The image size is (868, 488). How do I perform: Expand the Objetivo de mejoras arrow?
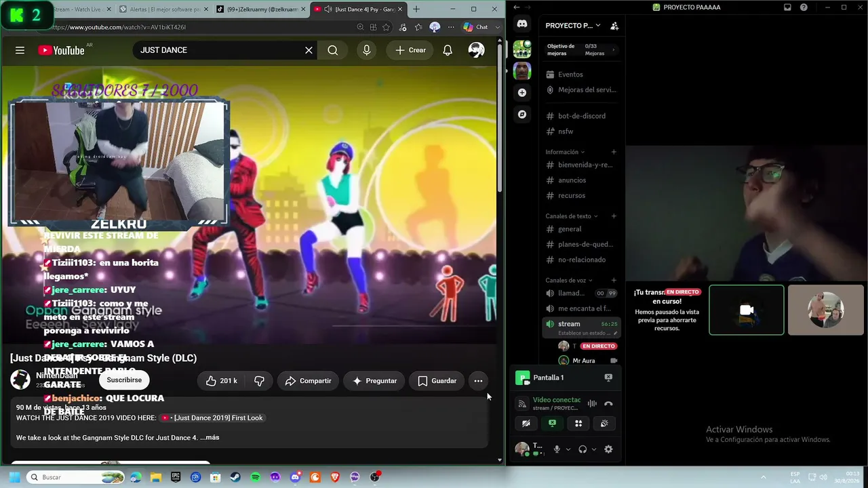point(614,49)
